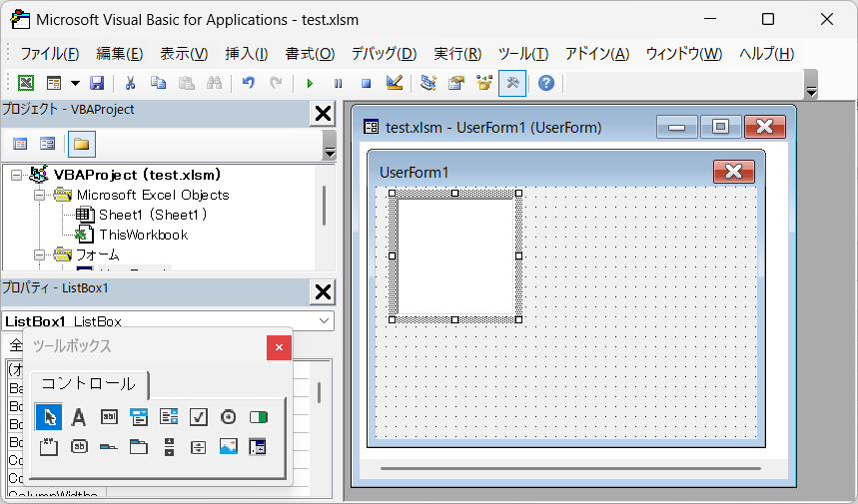Toggle Folders icon in project pane

coord(82,144)
